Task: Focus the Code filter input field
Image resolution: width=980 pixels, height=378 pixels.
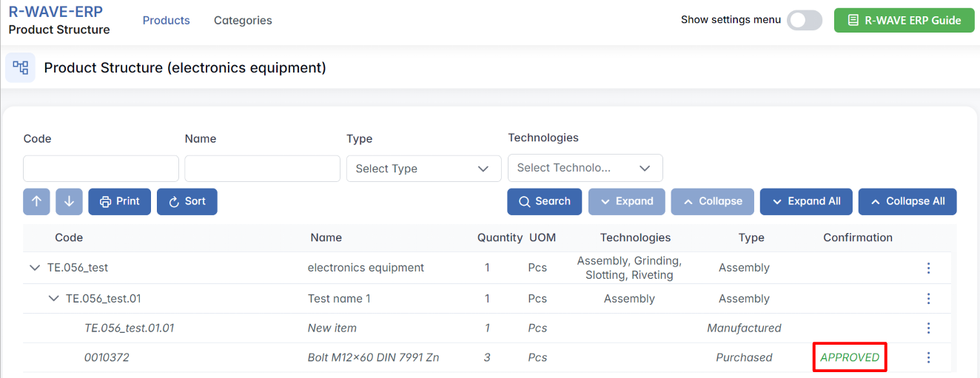Action: coord(101,169)
